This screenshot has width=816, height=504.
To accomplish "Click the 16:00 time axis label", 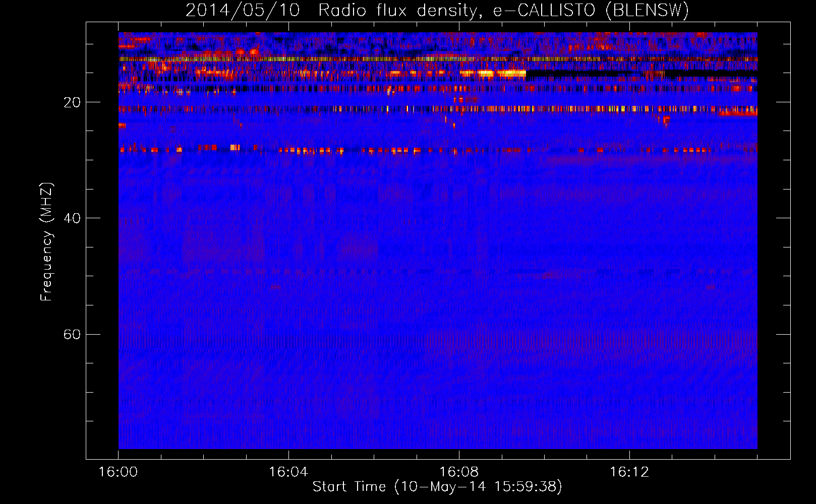I will pyautogui.click(x=118, y=472).
